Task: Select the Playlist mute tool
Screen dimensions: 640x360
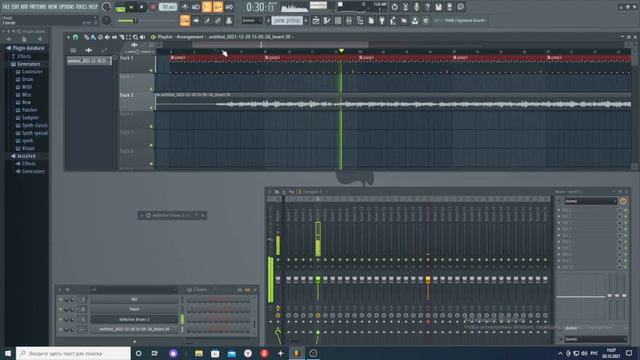Action: [x=107, y=37]
